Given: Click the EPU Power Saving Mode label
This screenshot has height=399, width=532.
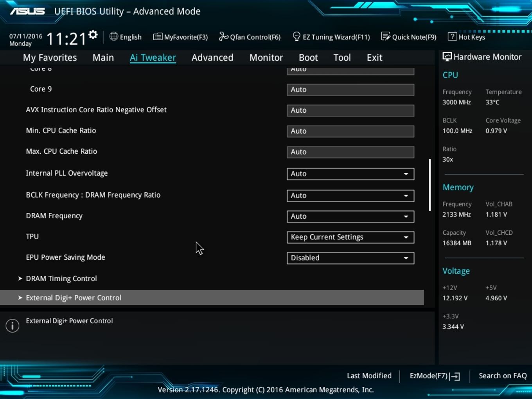Looking at the screenshot, I should (65, 257).
